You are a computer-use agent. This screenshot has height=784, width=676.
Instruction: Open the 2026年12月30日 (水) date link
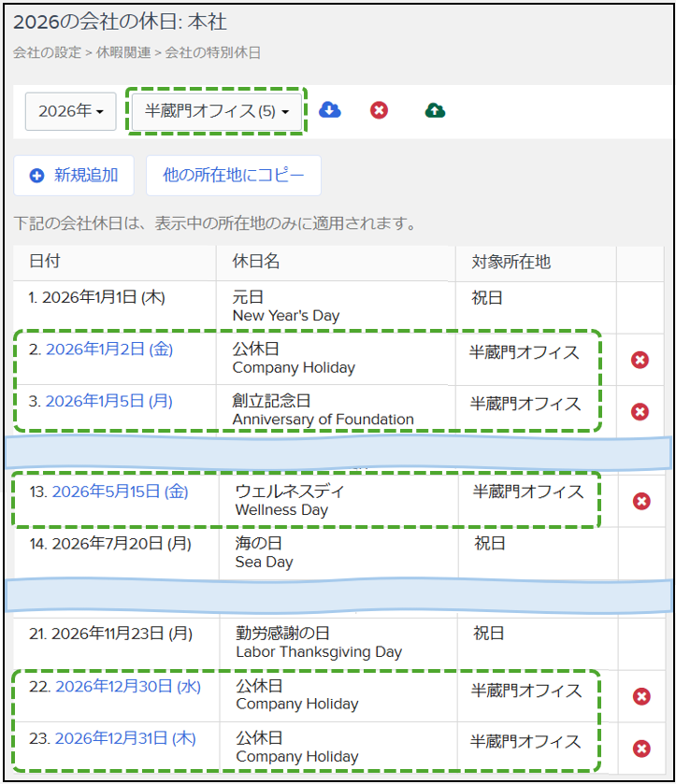click(128, 686)
